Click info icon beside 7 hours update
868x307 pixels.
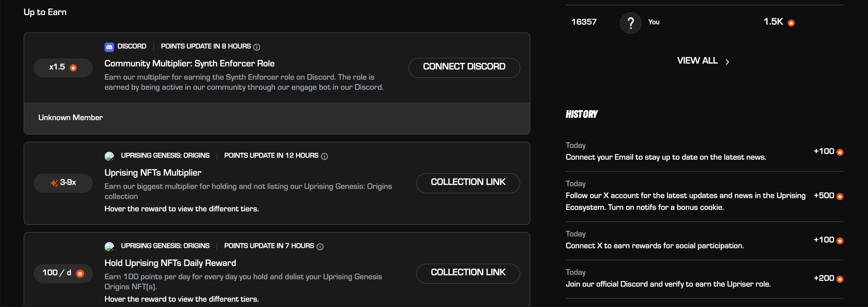(x=320, y=247)
